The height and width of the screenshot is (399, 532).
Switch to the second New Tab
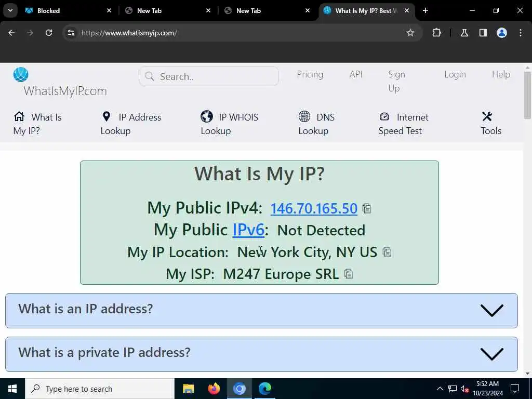pyautogui.click(x=268, y=10)
